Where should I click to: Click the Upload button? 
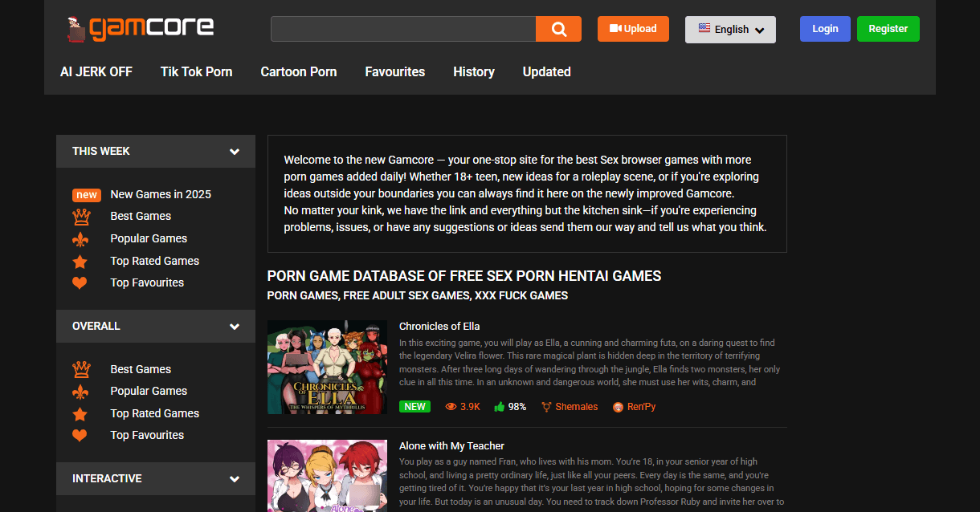coord(633,29)
